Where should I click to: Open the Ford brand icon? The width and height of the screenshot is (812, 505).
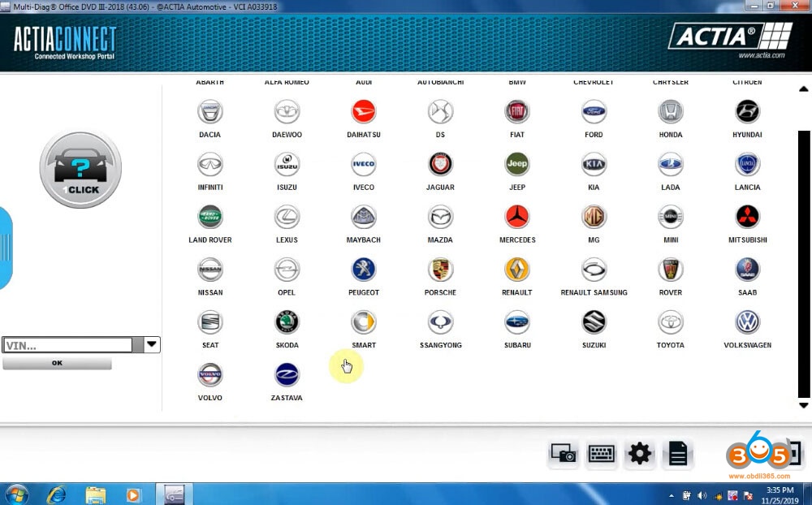click(594, 111)
